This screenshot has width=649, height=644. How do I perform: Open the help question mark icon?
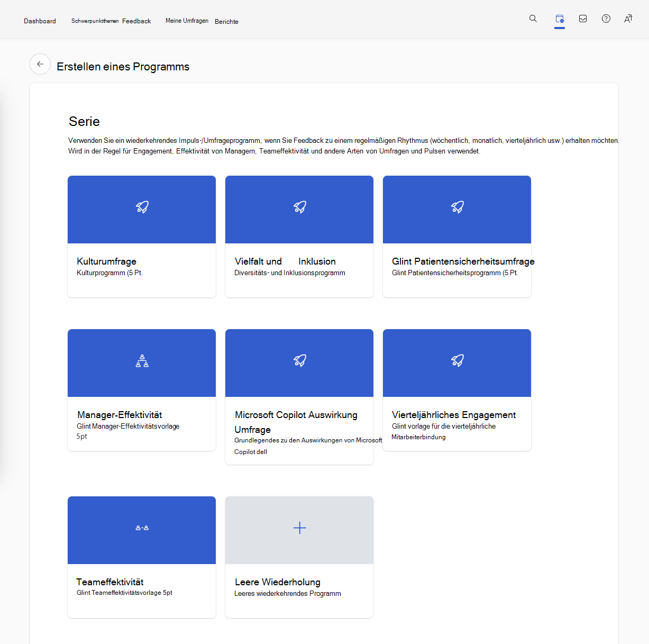(606, 19)
